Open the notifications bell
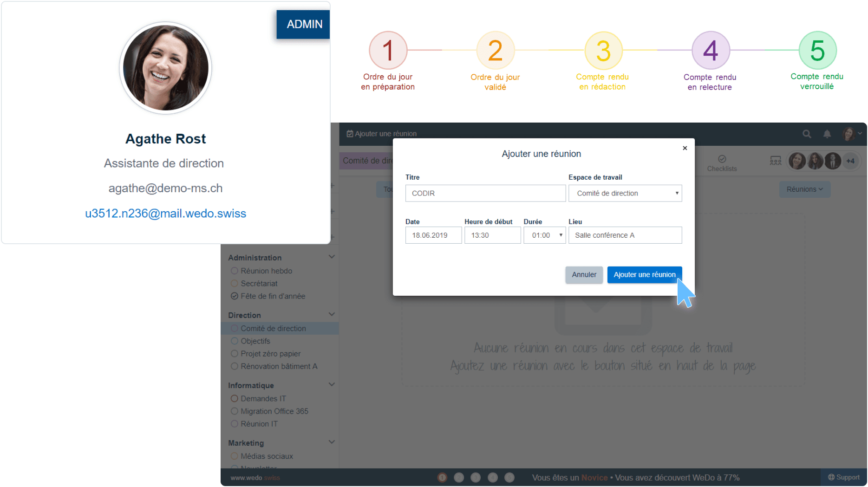 (827, 134)
